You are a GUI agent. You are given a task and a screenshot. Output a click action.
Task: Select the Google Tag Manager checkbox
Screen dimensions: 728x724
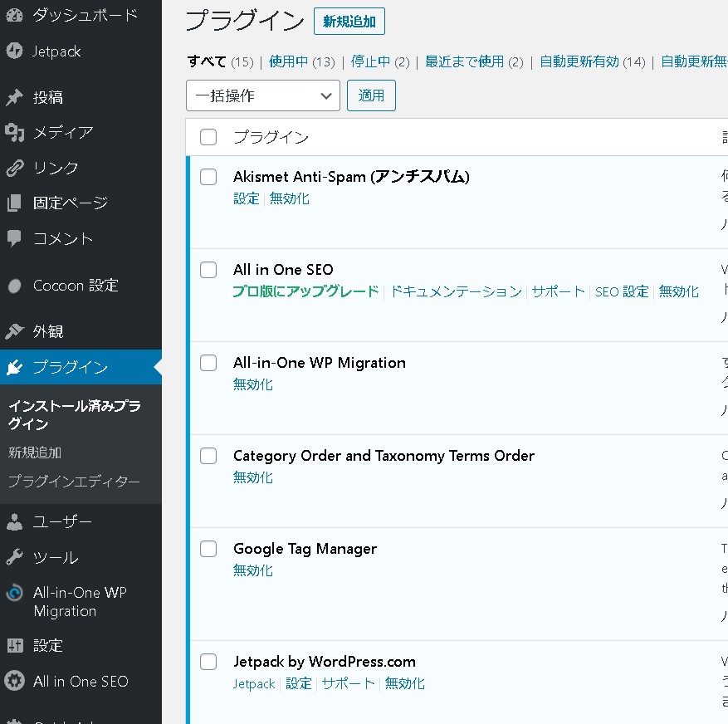(x=208, y=549)
